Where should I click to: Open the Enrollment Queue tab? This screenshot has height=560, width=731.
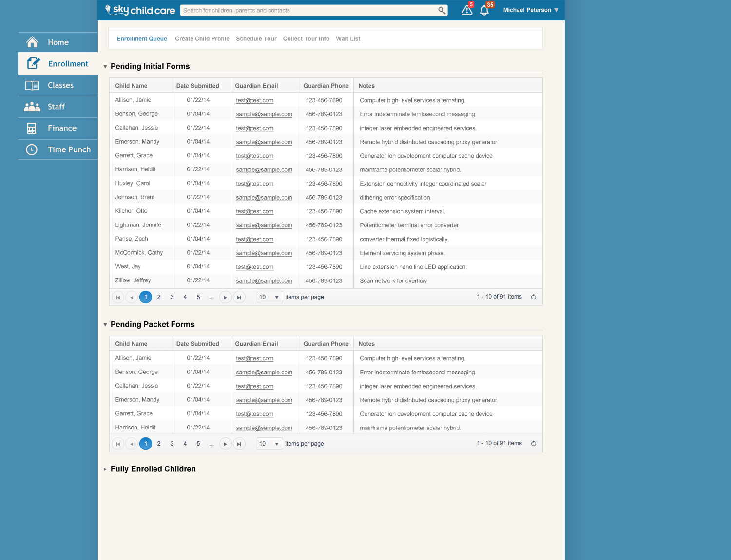(142, 39)
